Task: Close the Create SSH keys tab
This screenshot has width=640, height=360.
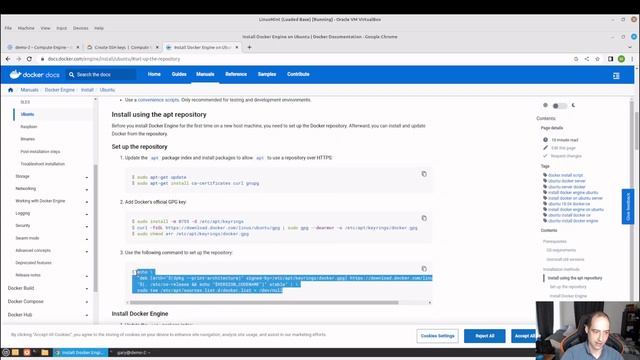Action: coord(157,47)
